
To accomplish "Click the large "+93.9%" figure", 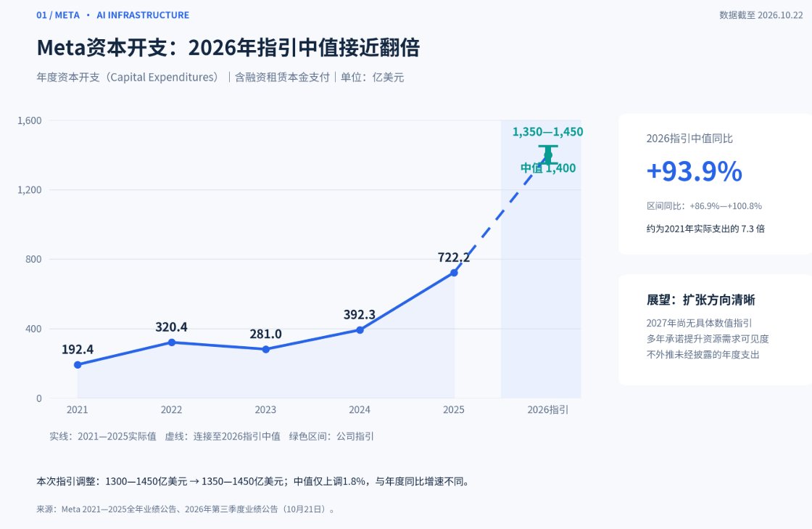I will click(x=694, y=171).
